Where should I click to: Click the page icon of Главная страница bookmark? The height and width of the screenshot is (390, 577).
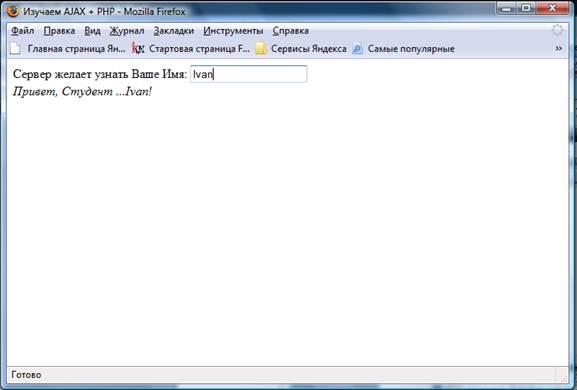click(15, 49)
